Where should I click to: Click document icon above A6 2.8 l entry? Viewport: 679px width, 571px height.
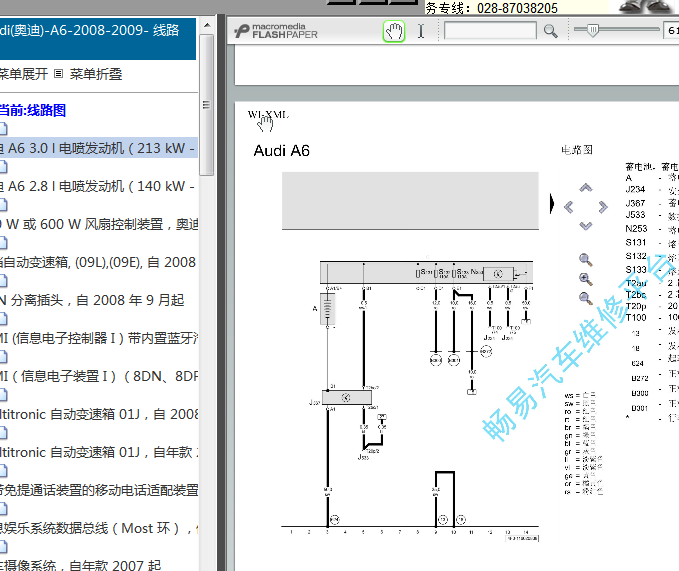pyautogui.click(x=3, y=167)
